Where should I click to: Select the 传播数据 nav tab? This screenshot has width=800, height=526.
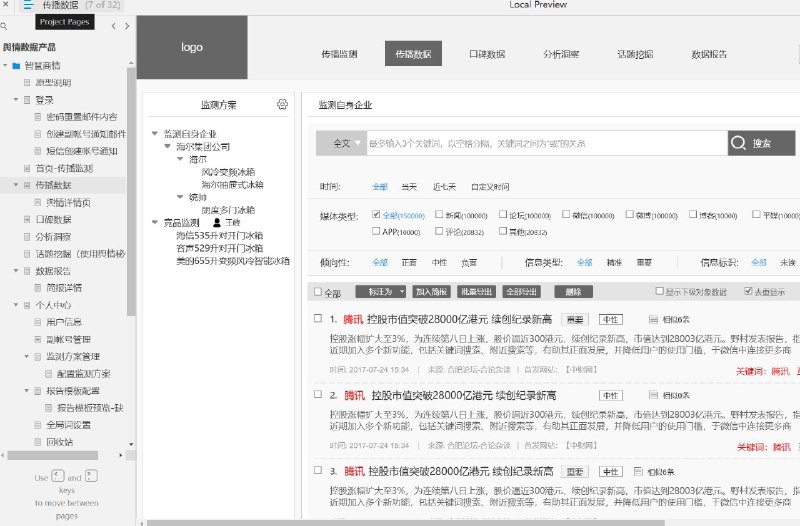click(x=413, y=54)
